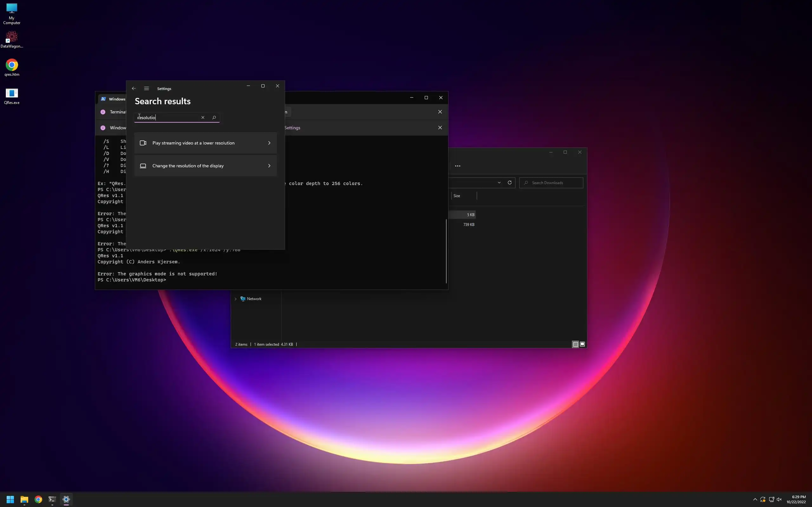Click Windows Start button on taskbar
Screen dimensions: 812x507
(x=10, y=499)
